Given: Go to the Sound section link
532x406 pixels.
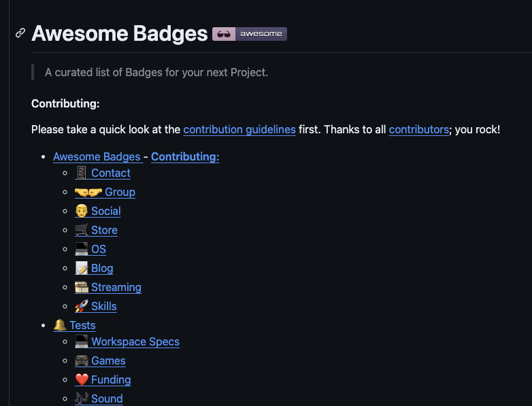Looking at the screenshot, I should (x=107, y=399).
